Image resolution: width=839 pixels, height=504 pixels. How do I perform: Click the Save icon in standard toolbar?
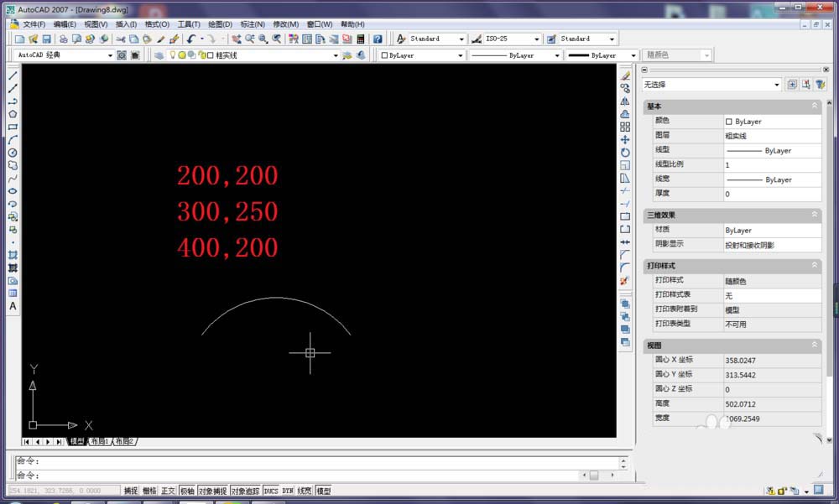47,39
